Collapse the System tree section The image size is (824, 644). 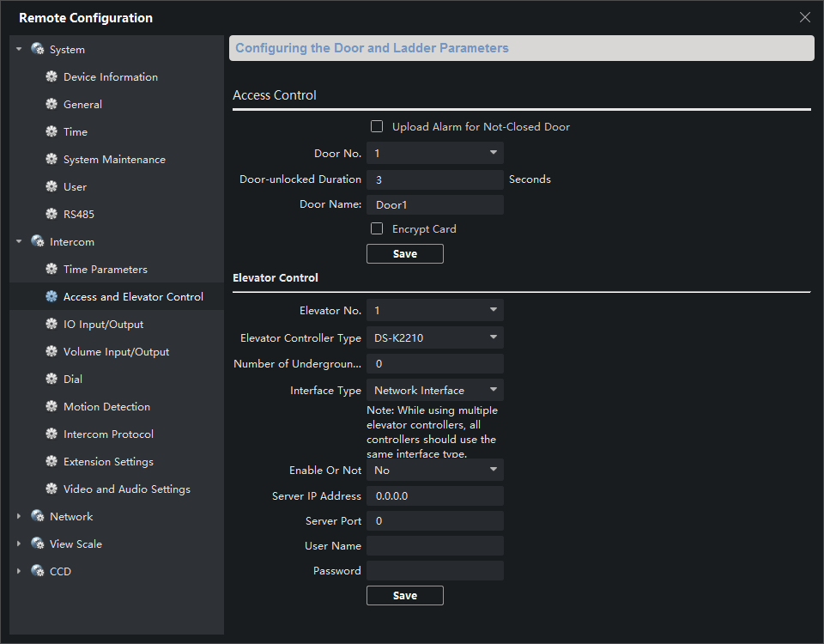click(x=20, y=50)
